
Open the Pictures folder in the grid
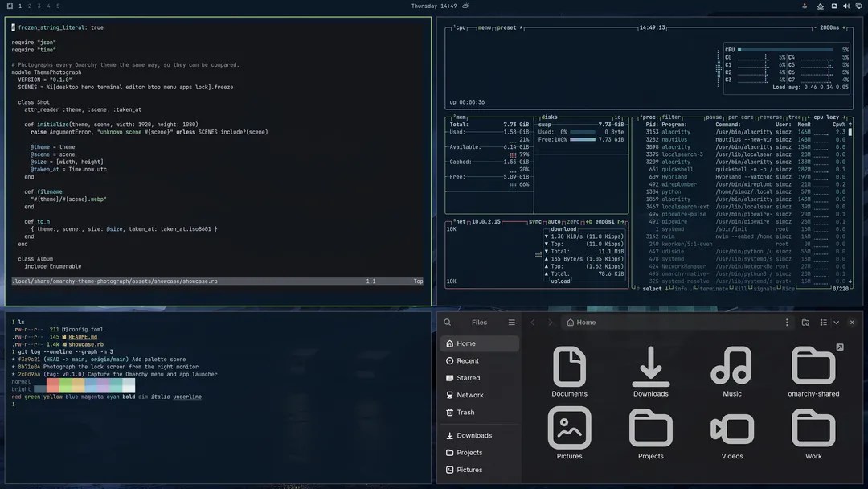coord(569,428)
